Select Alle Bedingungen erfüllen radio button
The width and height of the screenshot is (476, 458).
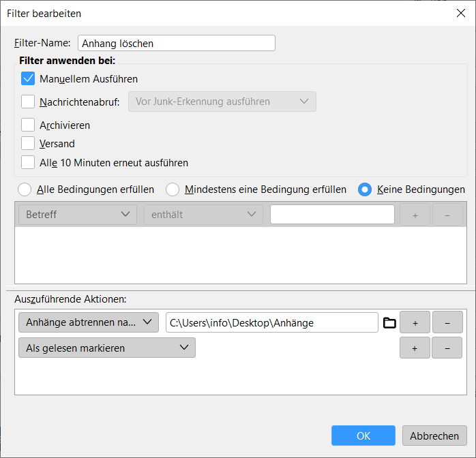(25, 189)
